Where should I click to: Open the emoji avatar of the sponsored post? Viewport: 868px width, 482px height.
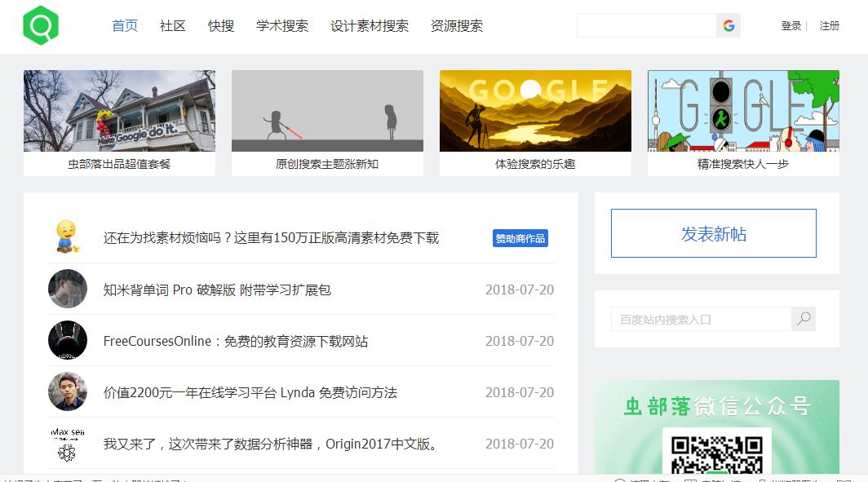click(68, 237)
